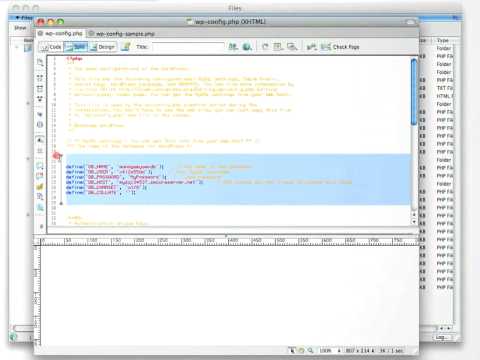This screenshot has width=480, height=360.
Task: Switch to Code view
Action: click(51, 47)
